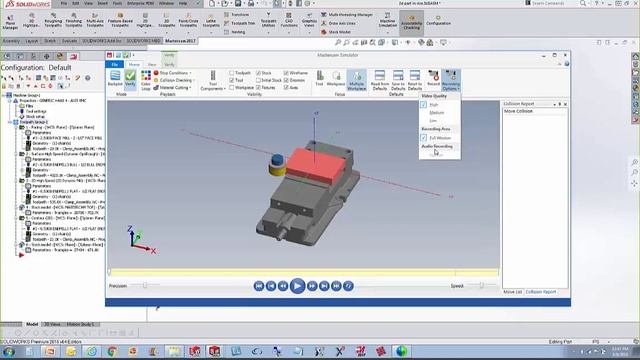The image size is (640, 360).
Task: Toggle the Initial Stock checkbox
Action: (x=258, y=80)
